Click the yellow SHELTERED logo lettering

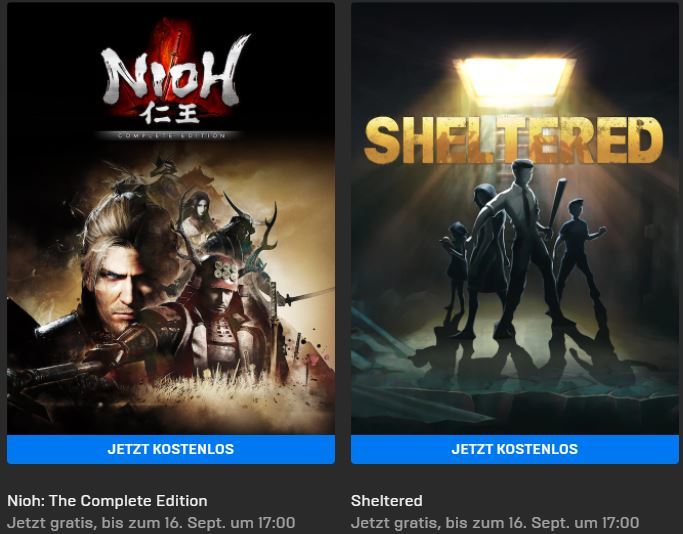click(x=514, y=139)
